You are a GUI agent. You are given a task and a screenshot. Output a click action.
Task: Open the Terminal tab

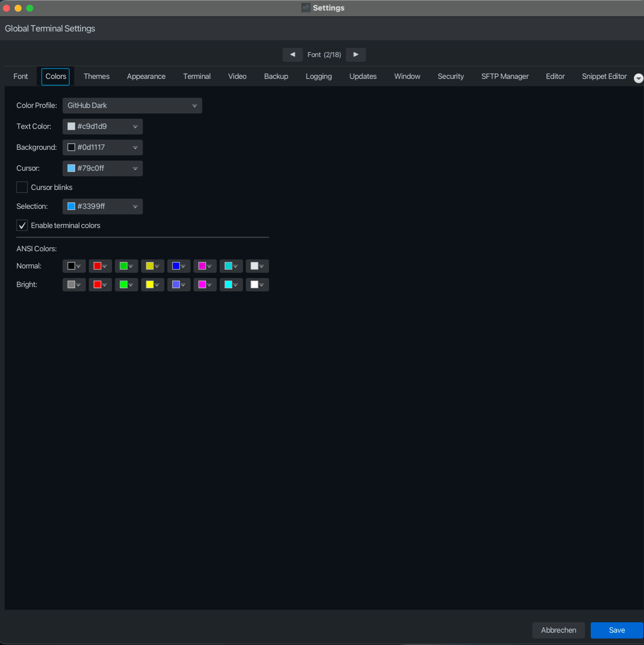click(197, 76)
